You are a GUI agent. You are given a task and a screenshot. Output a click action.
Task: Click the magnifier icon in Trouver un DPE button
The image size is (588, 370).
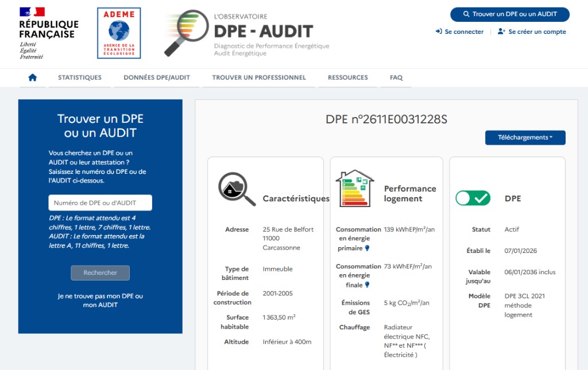(466, 14)
